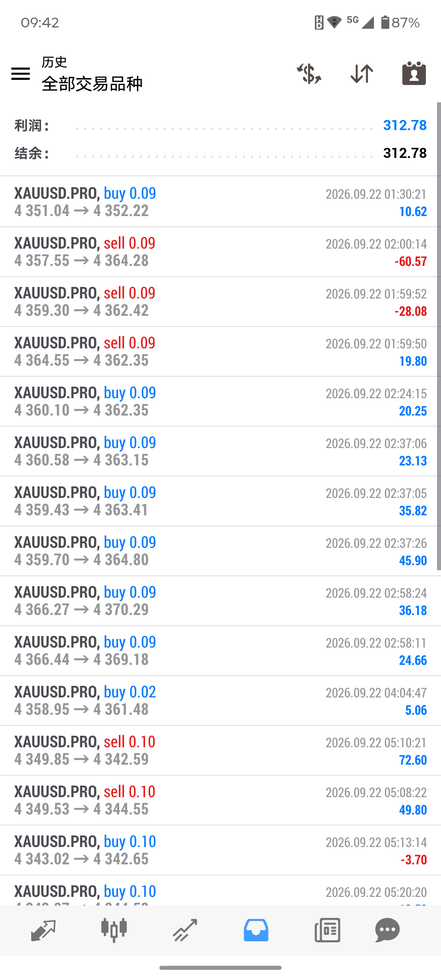Expand the sell trade with loss -60.57

coord(220,252)
